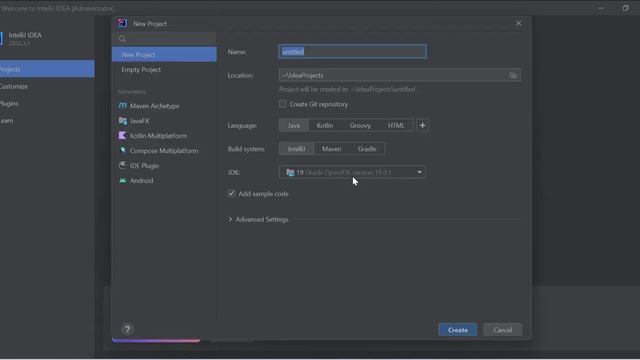Click the Cancel button
Image resolution: width=640 pixels, height=360 pixels.
click(502, 330)
